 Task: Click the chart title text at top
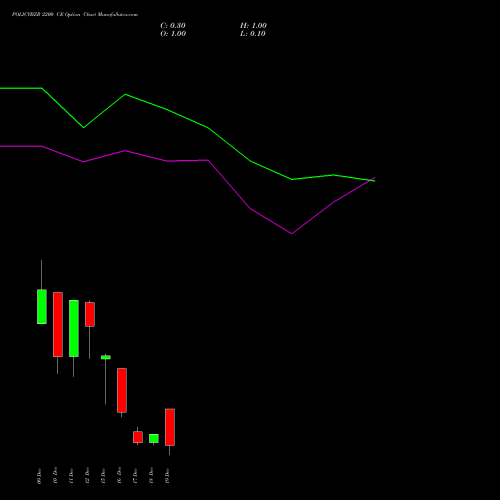(75, 15)
